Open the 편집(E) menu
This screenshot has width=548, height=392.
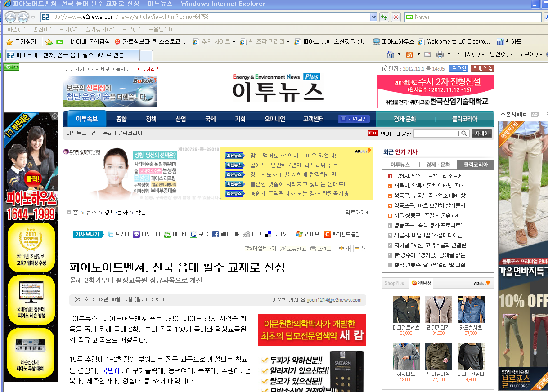coord(42,30)
